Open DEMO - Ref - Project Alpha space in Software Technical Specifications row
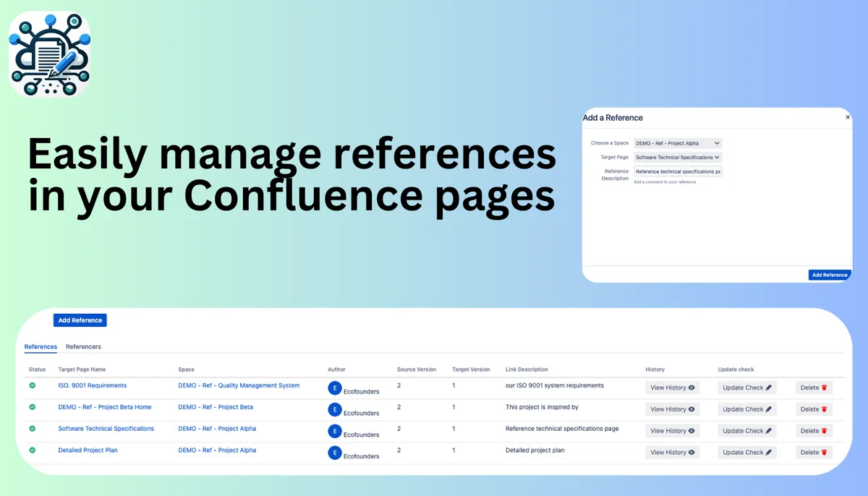The height and width of the screenshot is (496, 868). tap(217, 429)
